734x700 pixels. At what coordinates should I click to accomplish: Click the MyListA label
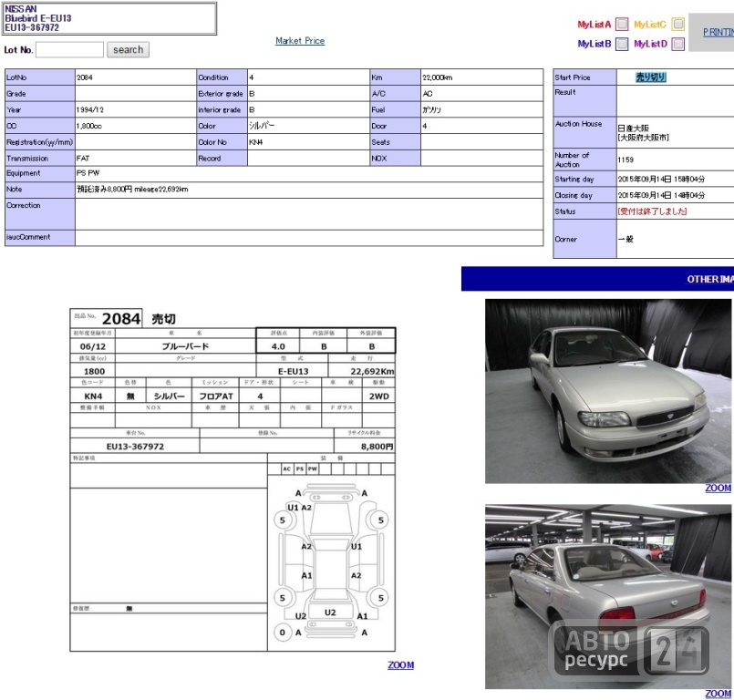point(594,25)
